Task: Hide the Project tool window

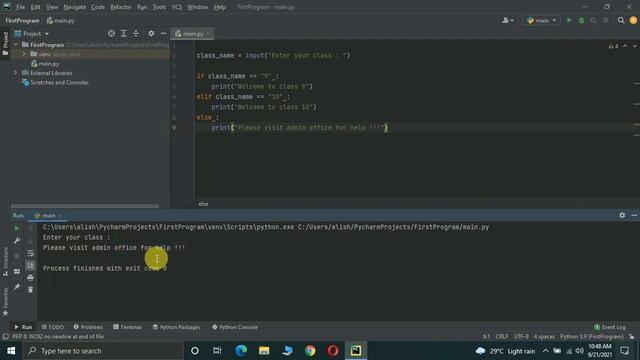Action: point(163,33)
